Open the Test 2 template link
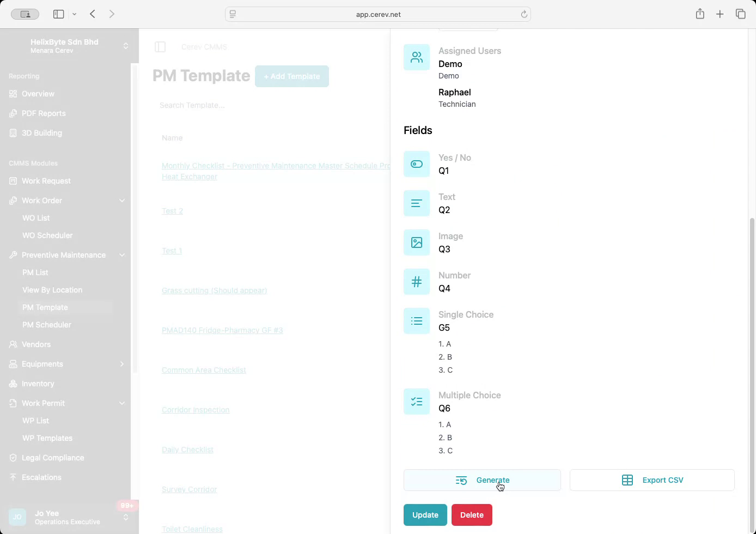This screenshot has height=534, width=756. click(x=172, y=211)
